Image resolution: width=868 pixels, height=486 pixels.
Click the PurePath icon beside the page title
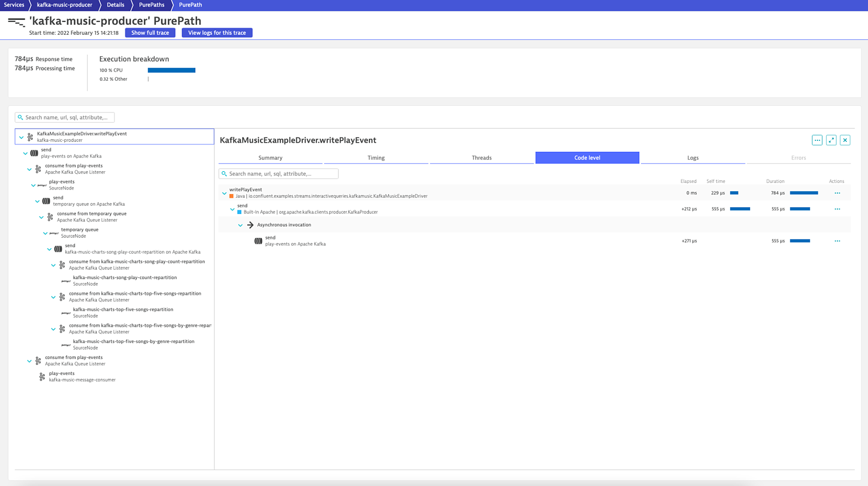(17, 21)
